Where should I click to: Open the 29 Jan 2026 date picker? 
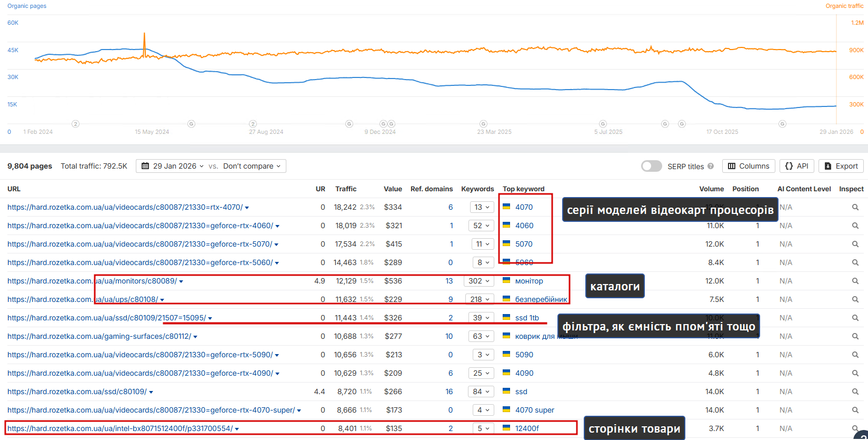point(173,166)
